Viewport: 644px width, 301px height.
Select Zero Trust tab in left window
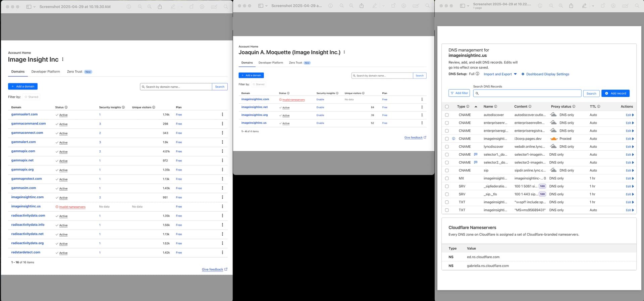click(x=79, y=71)
